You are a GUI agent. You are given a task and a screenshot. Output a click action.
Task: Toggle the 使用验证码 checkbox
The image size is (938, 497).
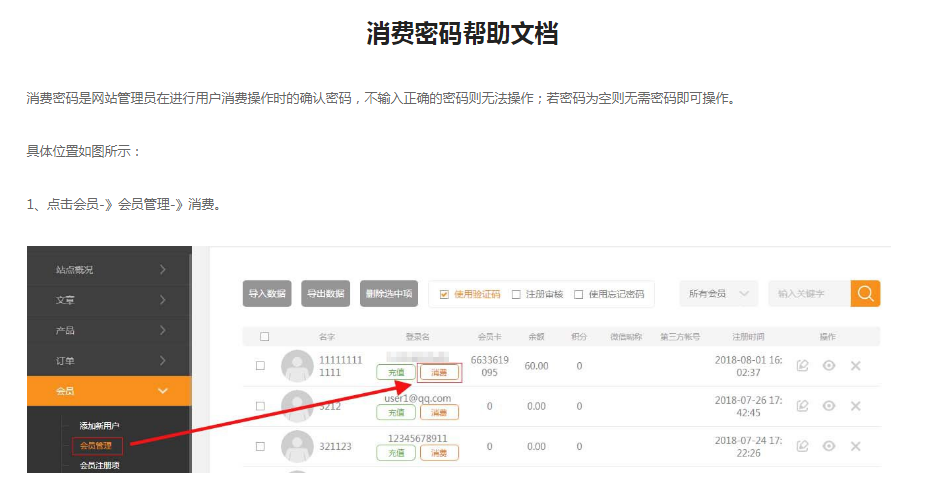pos(445,294)
